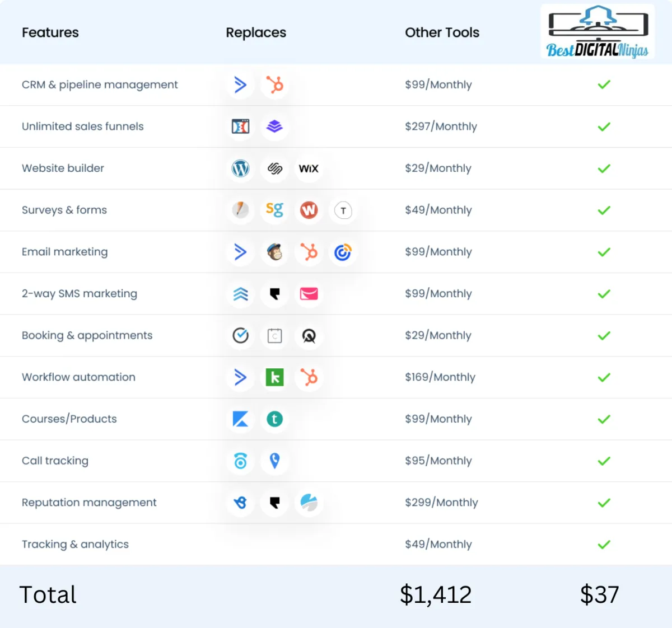The image size is (672, 628).
Task: Select the 'Unlimited sales funnels' feature label
Action: pos(83,126)
